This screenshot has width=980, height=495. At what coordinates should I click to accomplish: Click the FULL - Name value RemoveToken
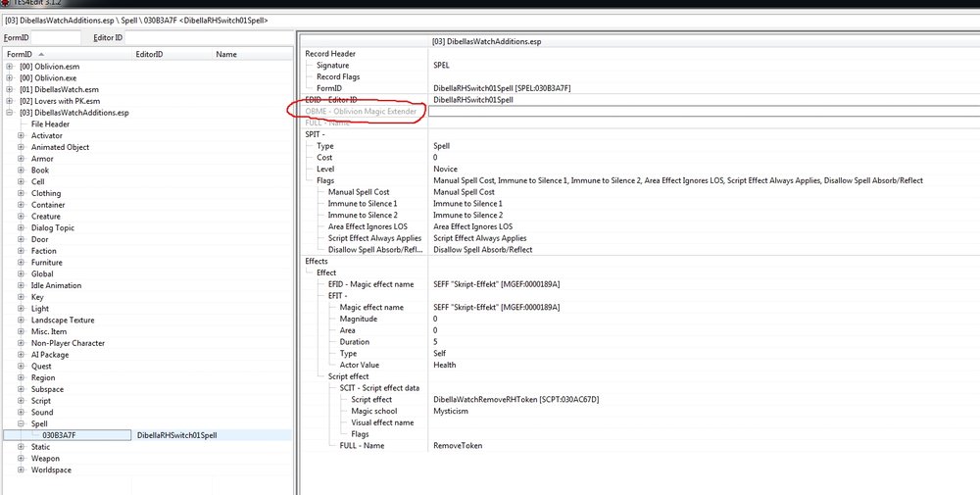tap(458, 446)
